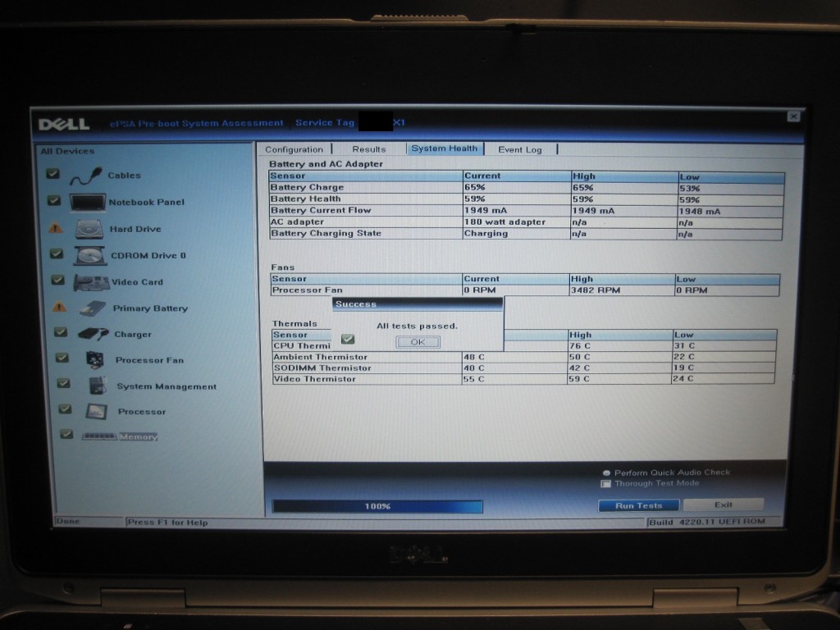The width and height of the screenshot is (840, 630).
Task: Click the Dell logo in header
Action: [64, 125]
